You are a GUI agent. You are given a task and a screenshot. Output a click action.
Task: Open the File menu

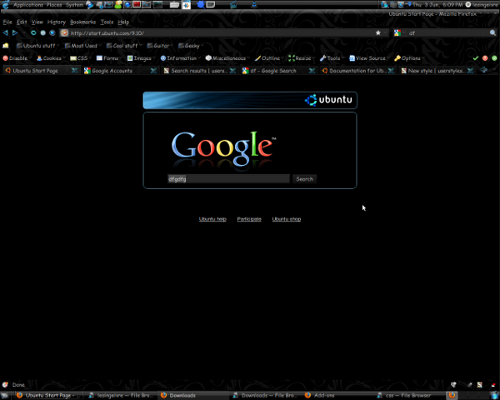click(x=7, y=22)
